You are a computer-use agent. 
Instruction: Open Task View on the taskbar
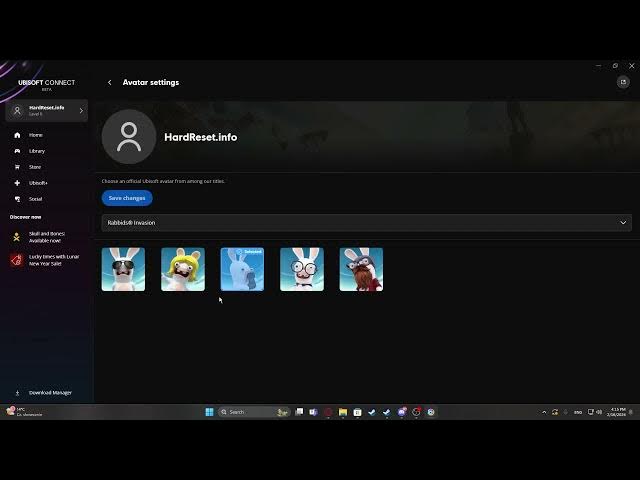(x=299, y=412)
